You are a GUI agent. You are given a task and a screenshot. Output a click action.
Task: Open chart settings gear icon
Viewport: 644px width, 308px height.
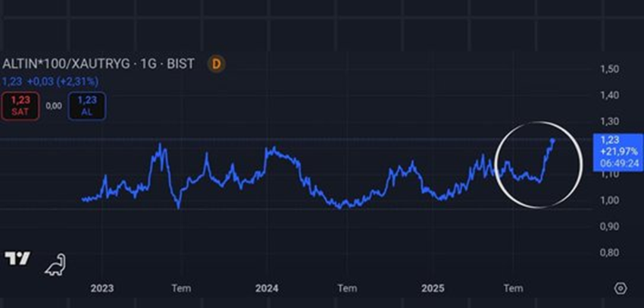tap(620, 288)
